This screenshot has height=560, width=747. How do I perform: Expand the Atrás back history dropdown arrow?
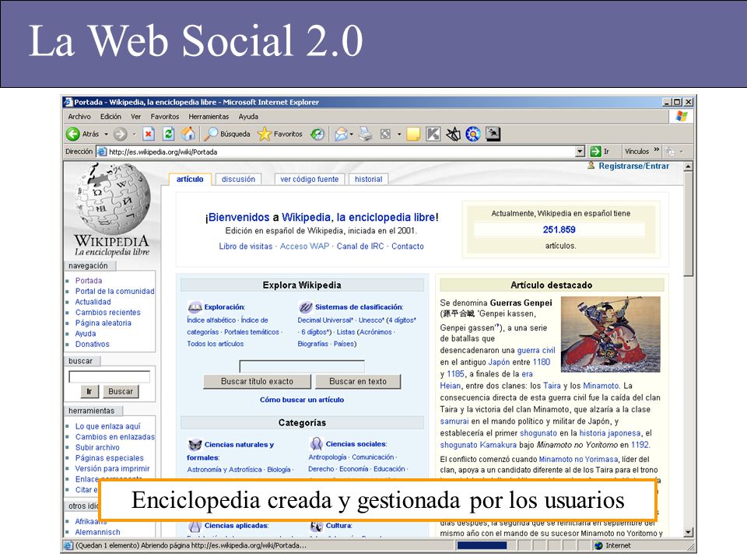[x=107, y=135]
